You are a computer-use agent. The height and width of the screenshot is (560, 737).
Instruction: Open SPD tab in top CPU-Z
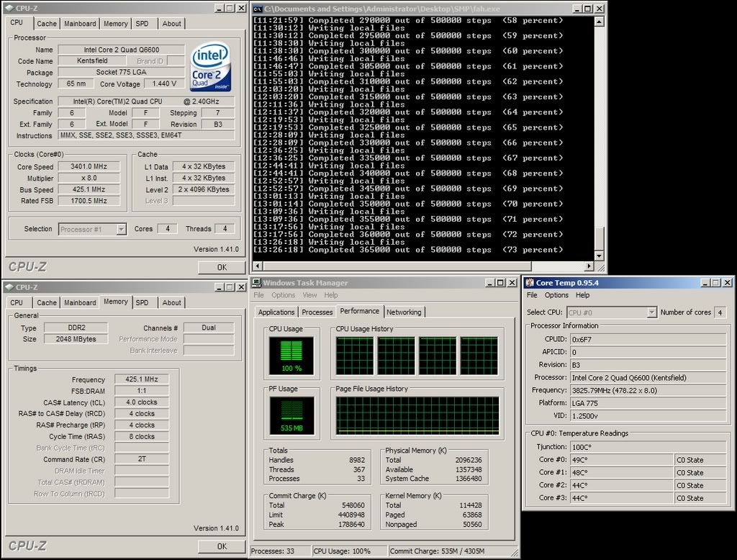click(x=142, y=24)
